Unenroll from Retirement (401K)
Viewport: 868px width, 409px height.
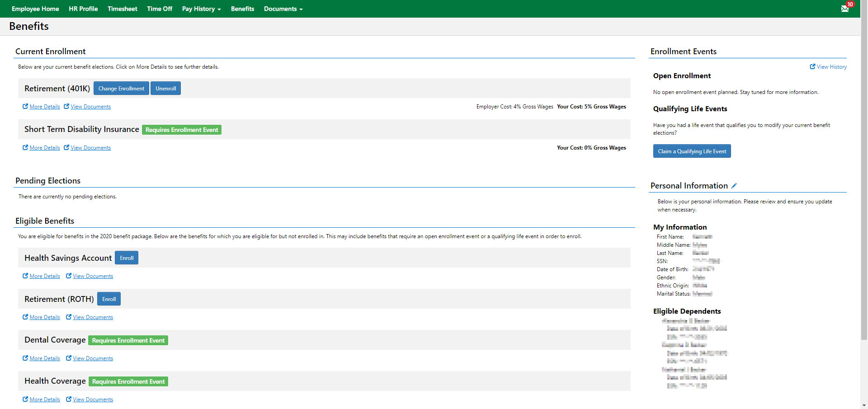pyautogui.click(x=165, y=88)
